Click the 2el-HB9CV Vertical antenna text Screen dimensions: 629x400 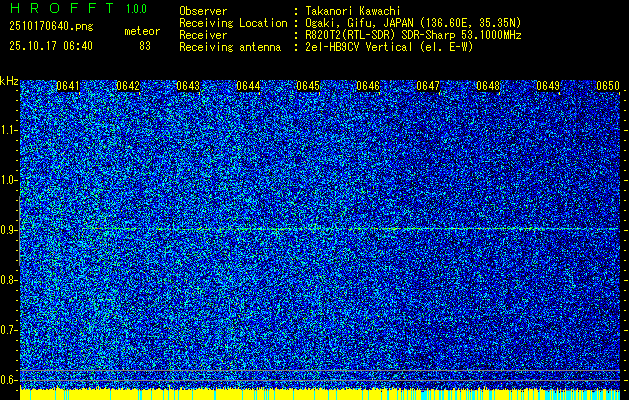pos(389,47)
